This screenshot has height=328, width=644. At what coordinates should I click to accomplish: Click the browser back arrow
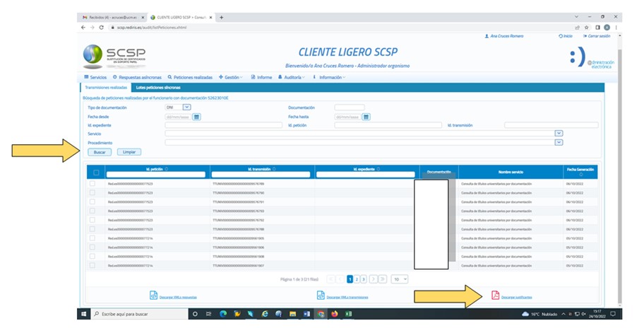[83, 28]
